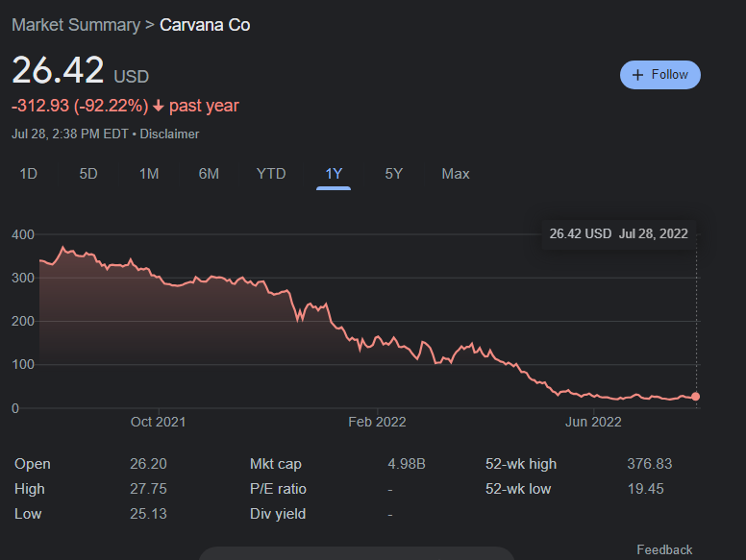Click the Carvana Co title

click(205, 25)
